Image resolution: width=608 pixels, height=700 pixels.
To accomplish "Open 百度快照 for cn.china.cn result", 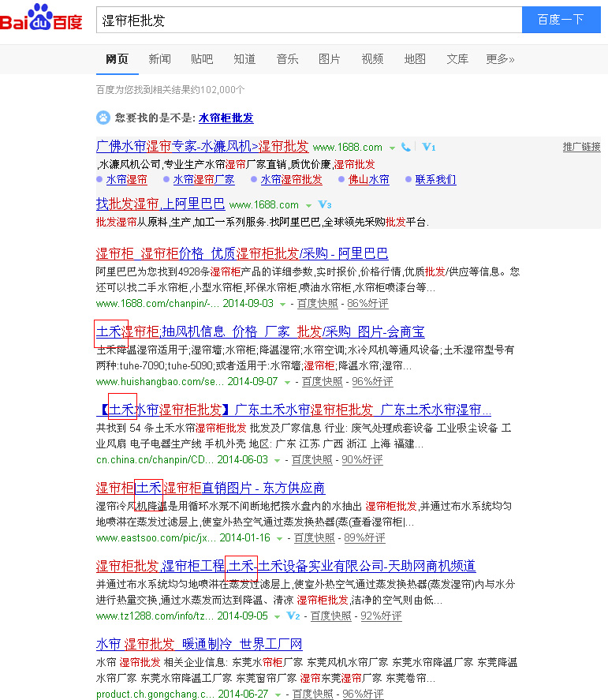I will (312, 460).
